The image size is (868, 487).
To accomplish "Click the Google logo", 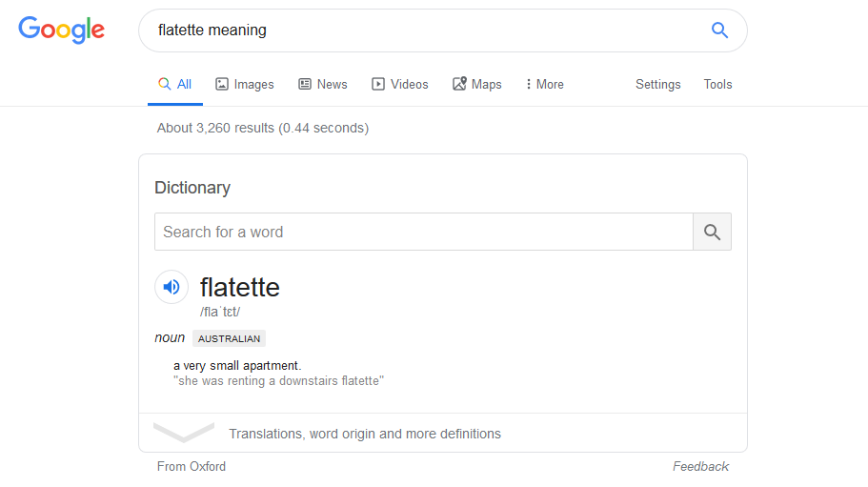I will (x=61, y=30).
